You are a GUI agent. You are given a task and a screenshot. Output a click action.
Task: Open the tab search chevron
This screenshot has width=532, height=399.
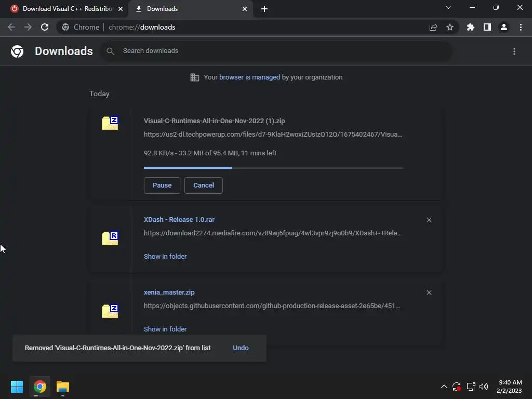[448, 7]
